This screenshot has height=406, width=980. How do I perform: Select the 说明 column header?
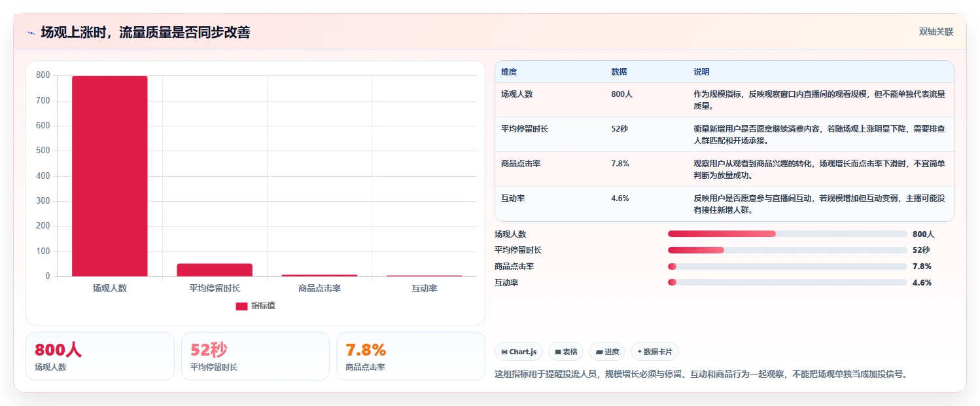coord(701,72)
